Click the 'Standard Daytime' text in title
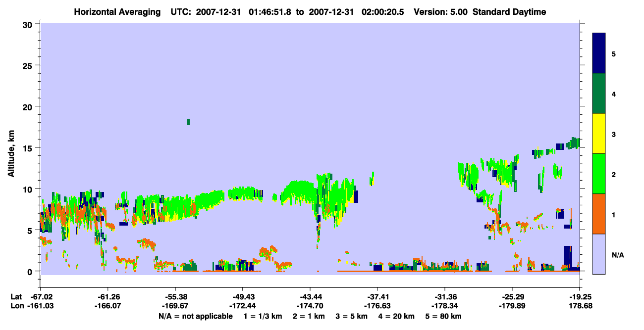The image size is (644, 330). [x=509, y=12]
